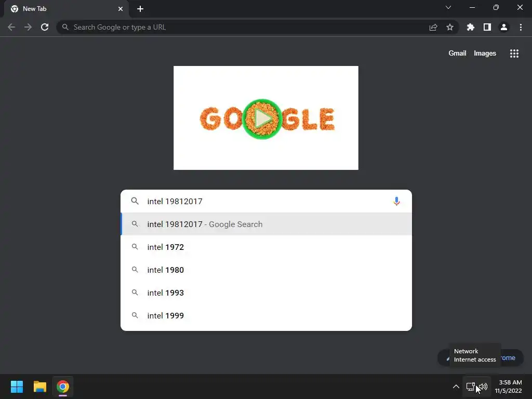
Task: Click the address bar search icon
Action: (65, 27)
